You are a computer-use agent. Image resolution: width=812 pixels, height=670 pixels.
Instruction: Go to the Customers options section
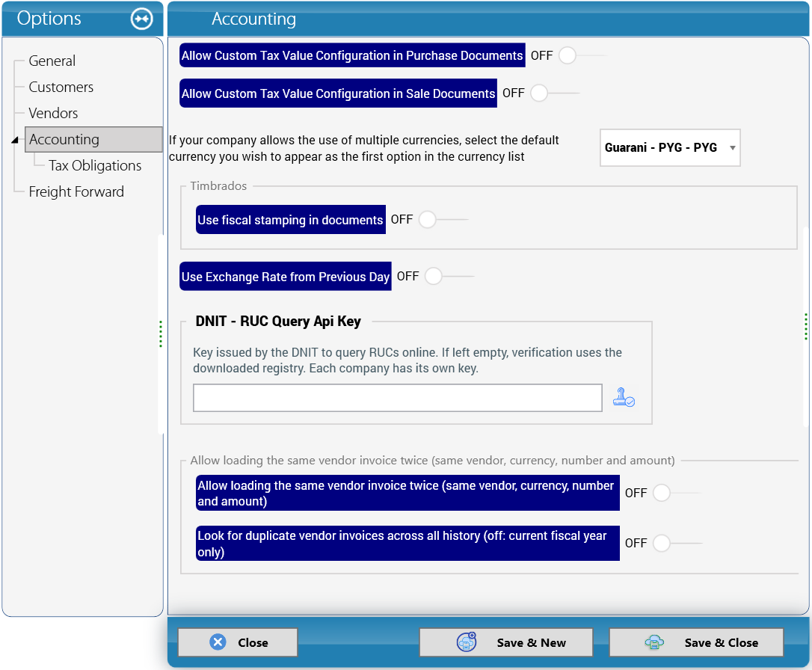[61, 87]
